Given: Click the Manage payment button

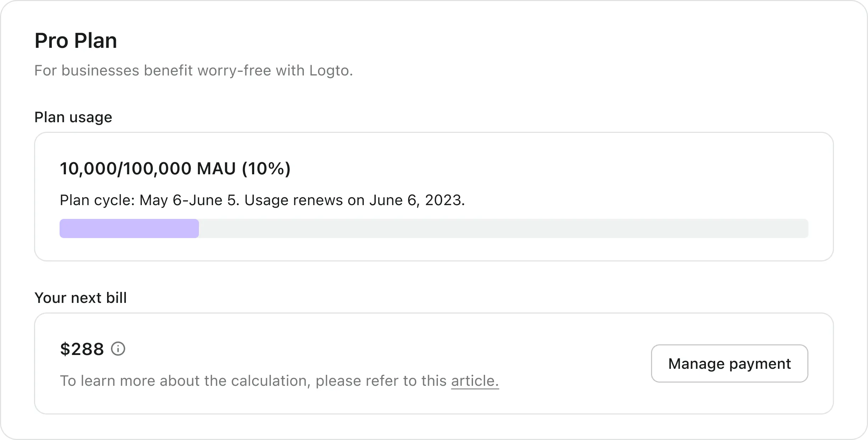Looking at the screenshot, I should pyautogui.click(x=729, y=363).
